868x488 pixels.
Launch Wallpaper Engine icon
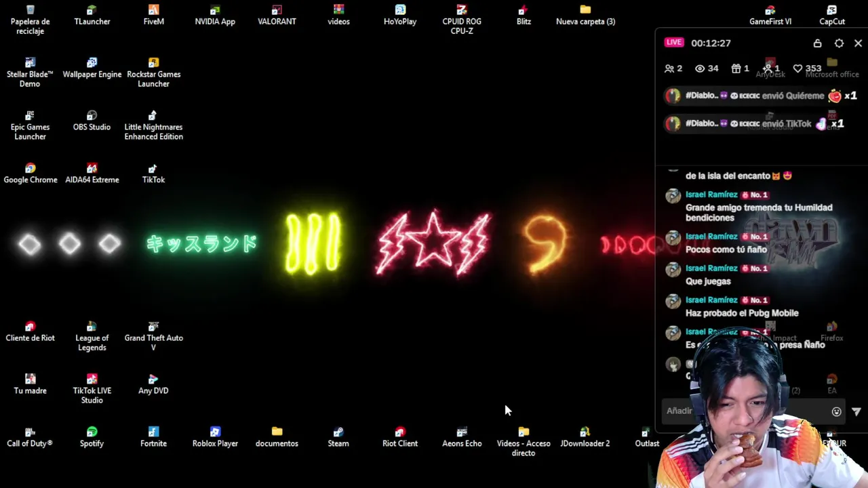[x=92, y=68]
